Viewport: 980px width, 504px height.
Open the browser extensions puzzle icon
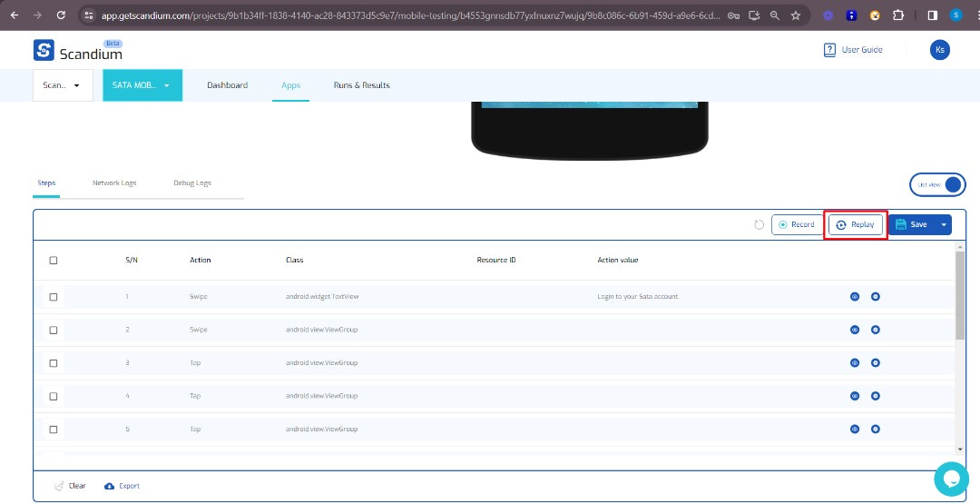pos(898,15)
